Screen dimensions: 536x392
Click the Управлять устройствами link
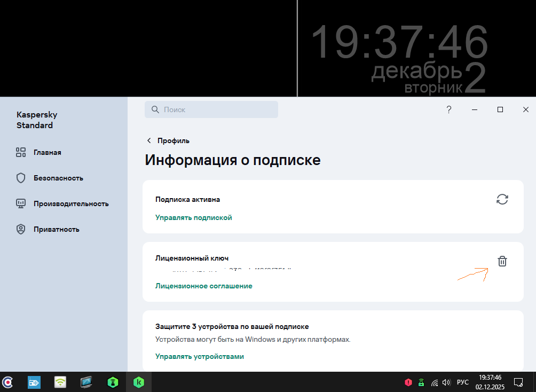200,356
